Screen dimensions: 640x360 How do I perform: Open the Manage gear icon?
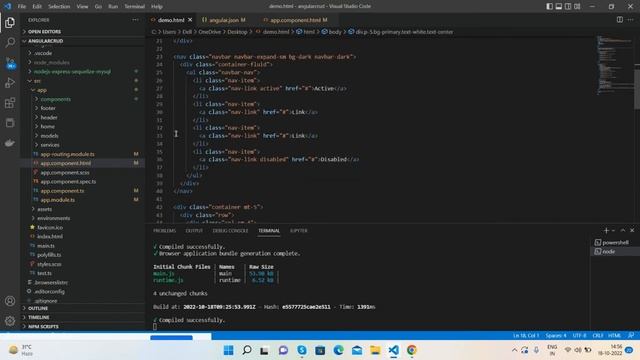click(x=10, y=321)
